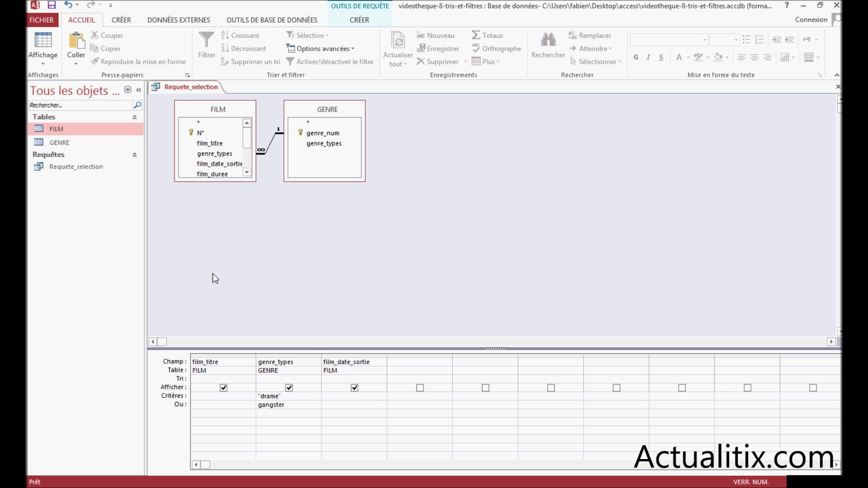This screenshot has height=488, width=868.
Task: Select FILM table in navigation pane
Action: pyautogui.click(x=86, y=129)
